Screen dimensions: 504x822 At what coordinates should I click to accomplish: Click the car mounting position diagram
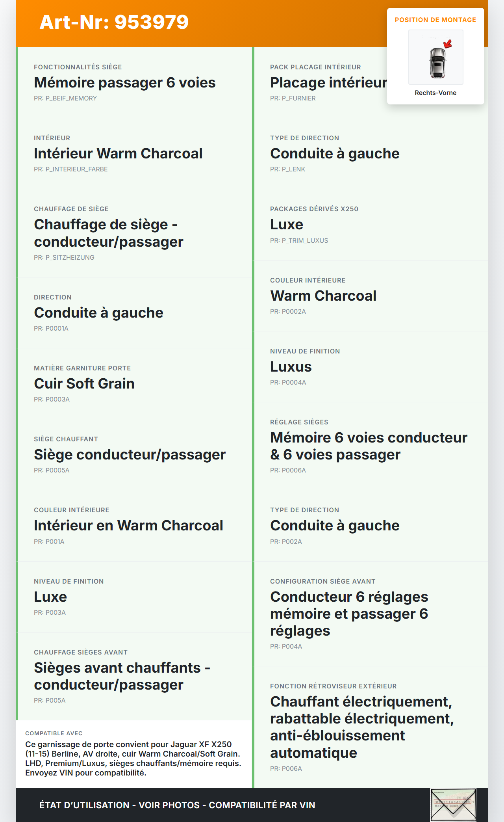(x=435, y=58)
